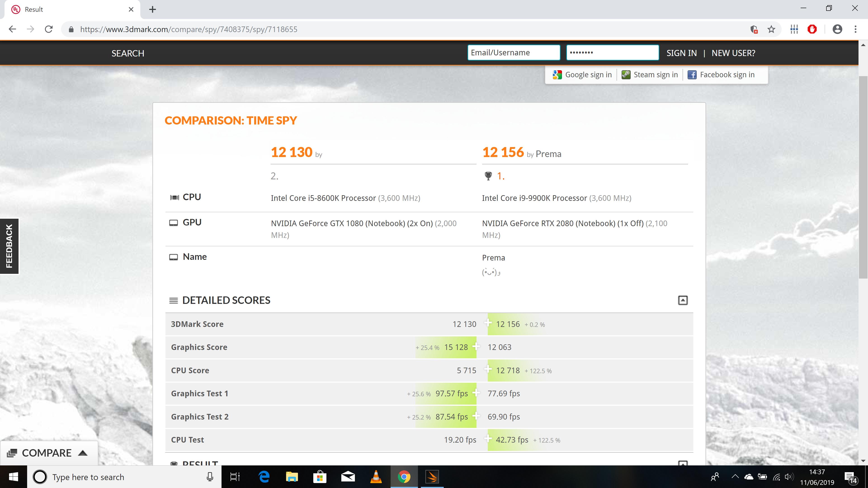Click the 12 130 score heading
868x488 pixels.
coord(292,152)
